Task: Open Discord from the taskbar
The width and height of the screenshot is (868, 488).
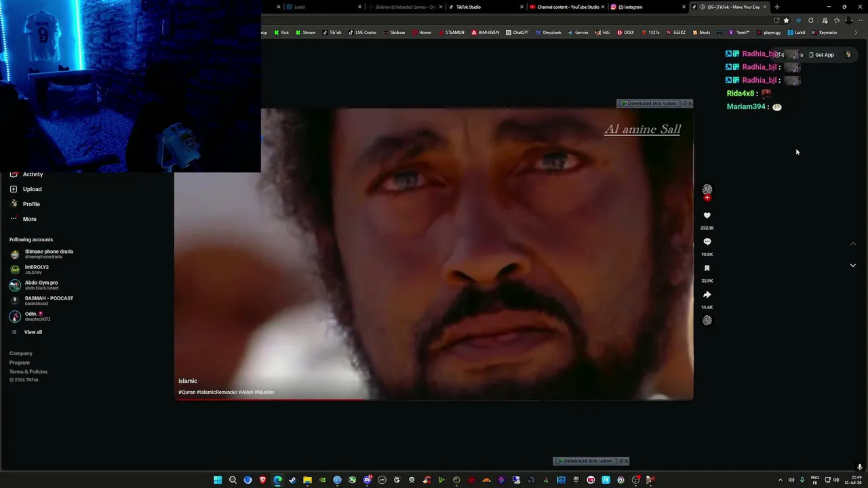Action: coord(367,480)
